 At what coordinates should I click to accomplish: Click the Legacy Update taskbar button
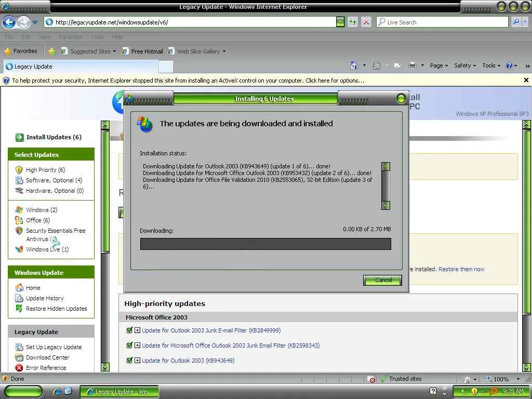pyautogui.click(x=119, y=392)
